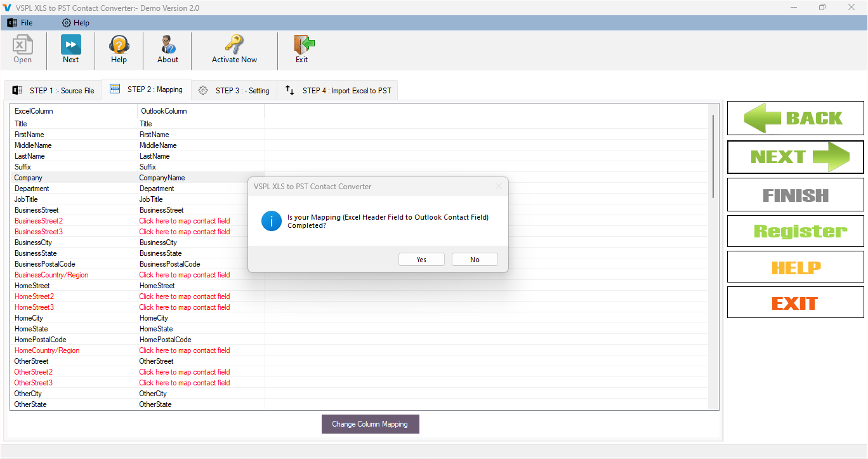Select the Department Excel column row

coord(32,189)
